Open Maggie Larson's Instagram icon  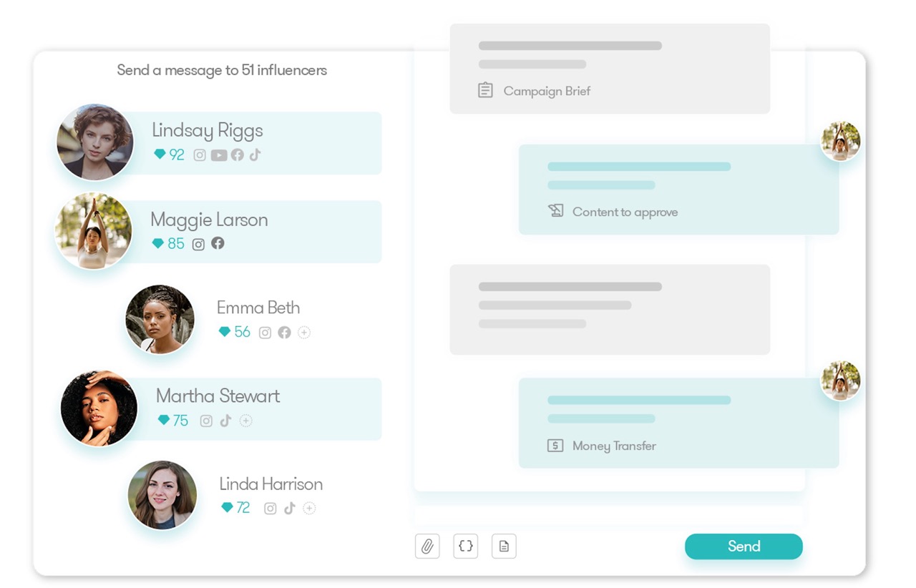point(198,243)
